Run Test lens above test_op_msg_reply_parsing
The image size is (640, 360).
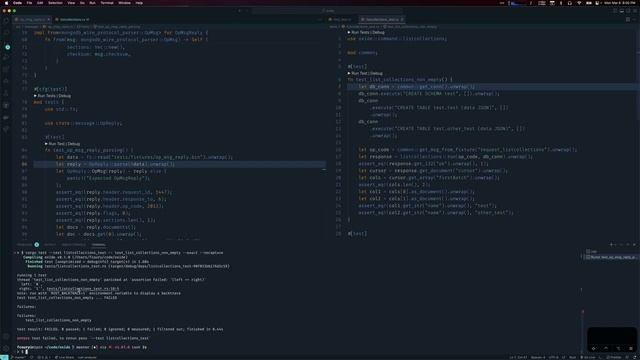coord(56,144)
